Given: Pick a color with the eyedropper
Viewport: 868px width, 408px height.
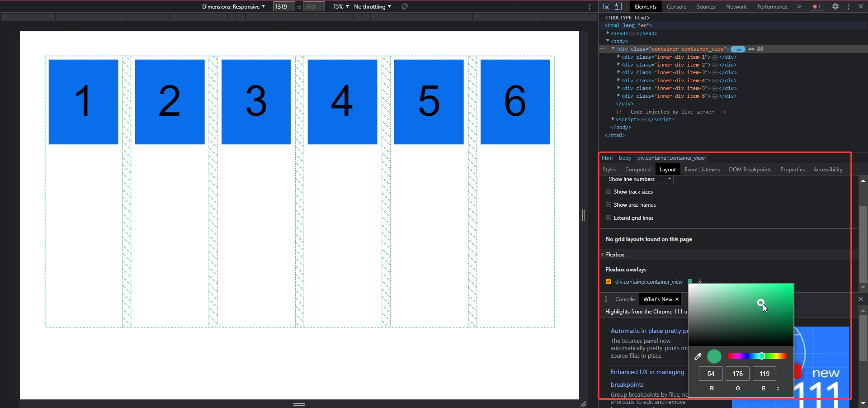Looking at the screenshot, I should 697,356.
